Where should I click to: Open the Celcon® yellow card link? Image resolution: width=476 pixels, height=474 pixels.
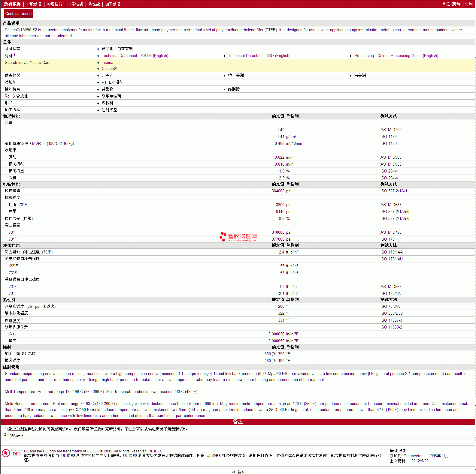(x=109, y=68)
